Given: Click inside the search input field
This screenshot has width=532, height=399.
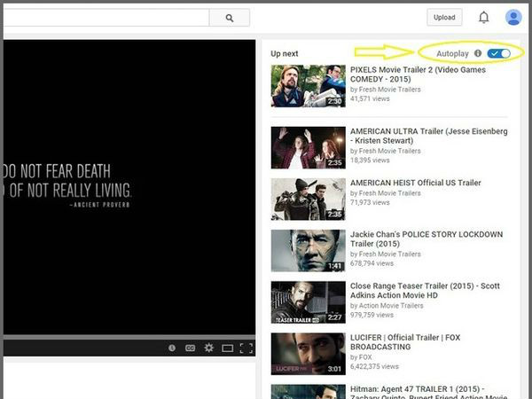Looking at the screenshot, I should point(106,18).
